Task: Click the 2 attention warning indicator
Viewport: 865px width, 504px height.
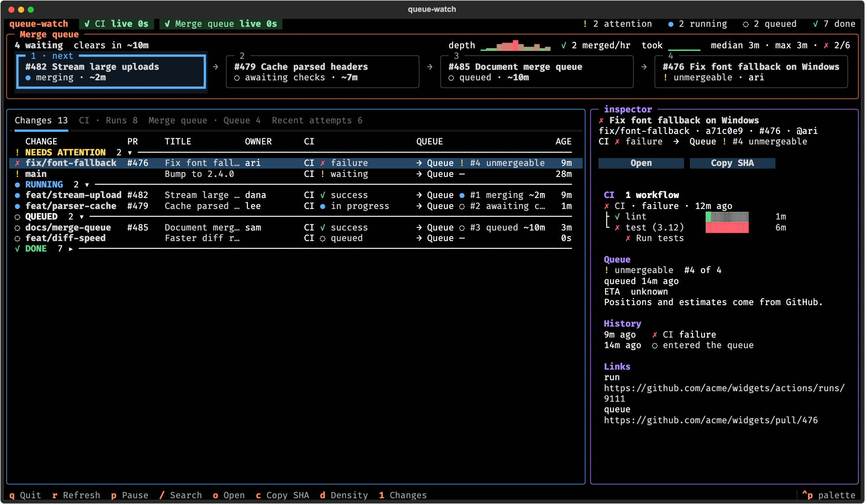Action: click(617, 24)
